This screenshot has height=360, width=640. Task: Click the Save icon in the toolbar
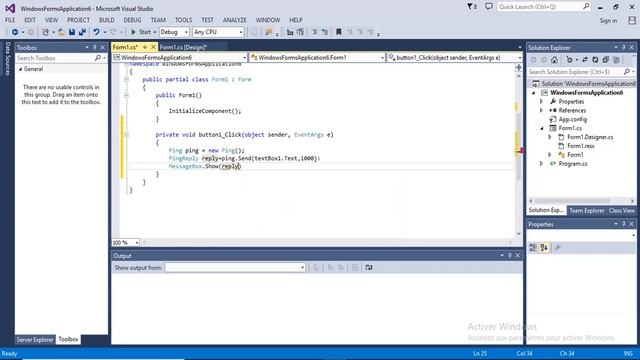72,32
